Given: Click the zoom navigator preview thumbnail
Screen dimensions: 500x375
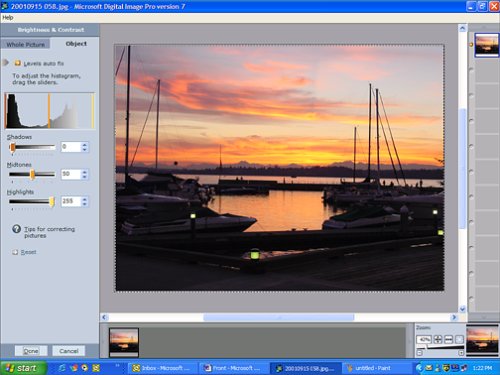Looking at the screenshot, I should 482,340.
